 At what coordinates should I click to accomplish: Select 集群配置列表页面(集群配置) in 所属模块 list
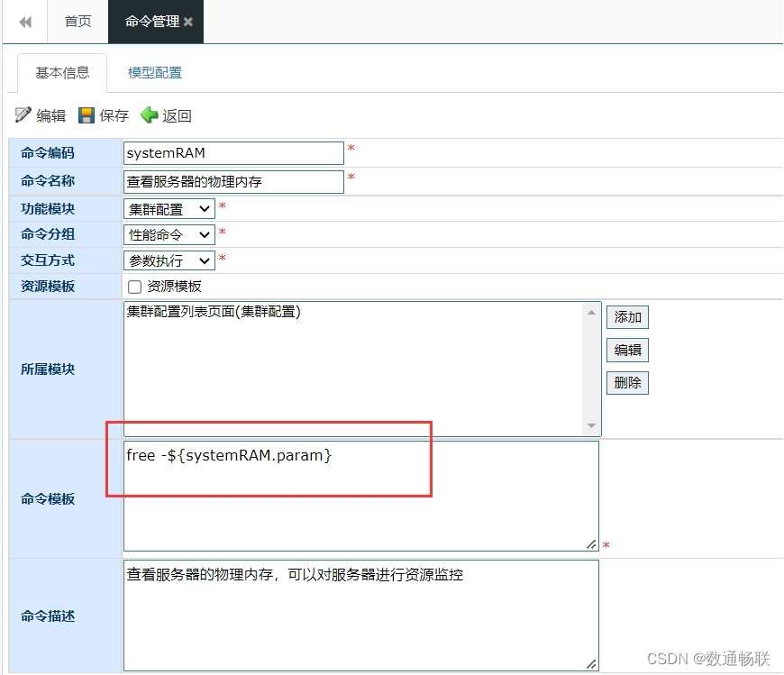(x=214, y=312)
